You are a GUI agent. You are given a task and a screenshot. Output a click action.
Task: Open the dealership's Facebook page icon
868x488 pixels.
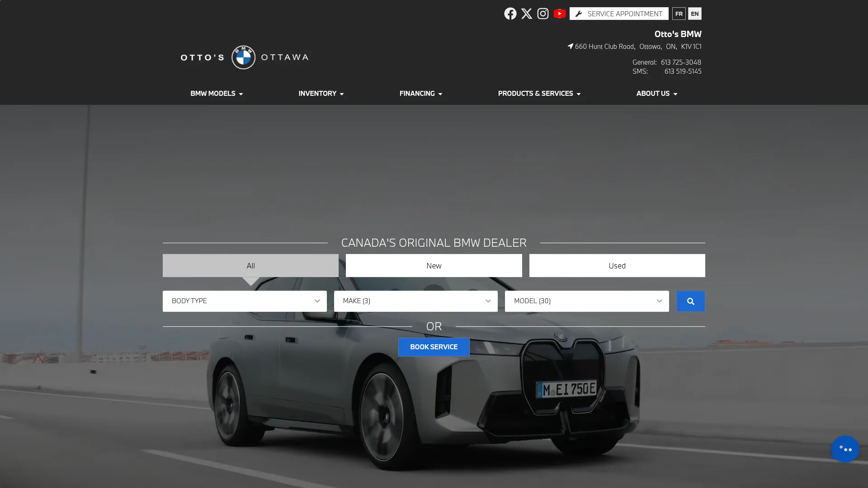point(510,14)
